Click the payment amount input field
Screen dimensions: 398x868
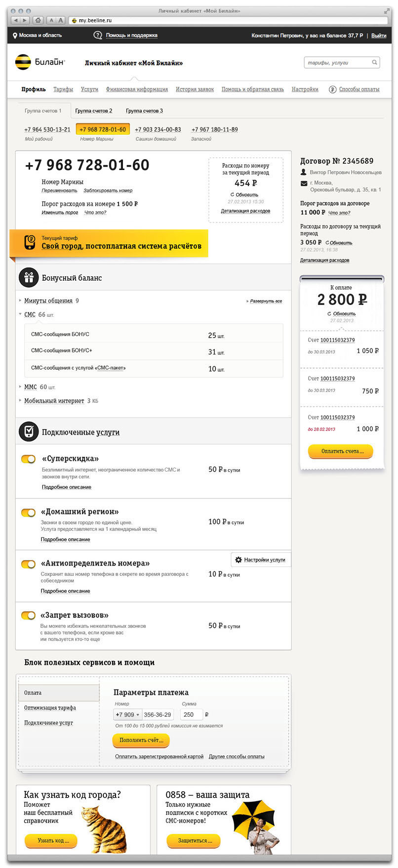coord(191,715)
